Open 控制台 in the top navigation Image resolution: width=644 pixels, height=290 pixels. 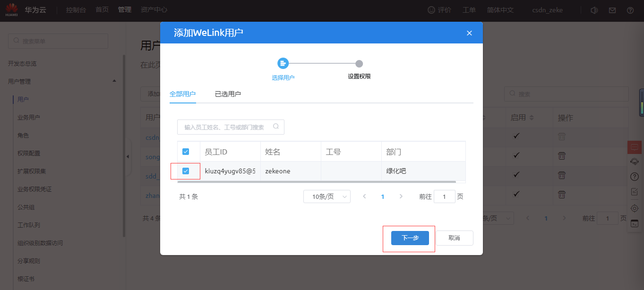76,10
